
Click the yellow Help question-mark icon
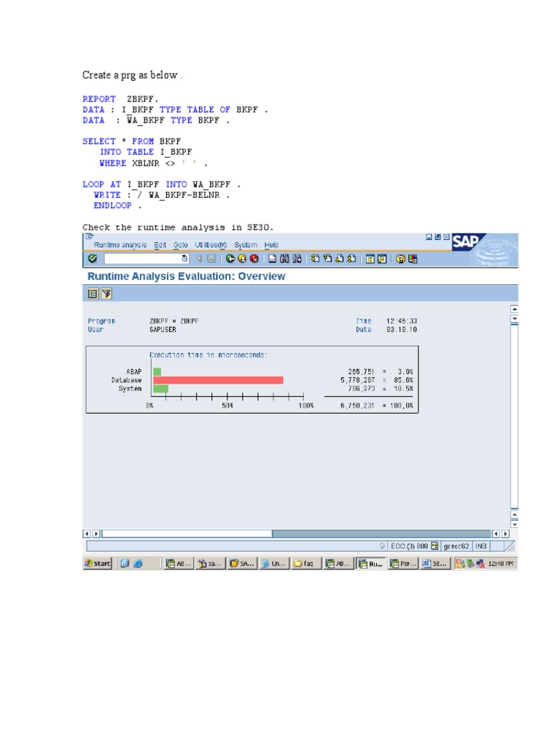click(x=400, y=259)
